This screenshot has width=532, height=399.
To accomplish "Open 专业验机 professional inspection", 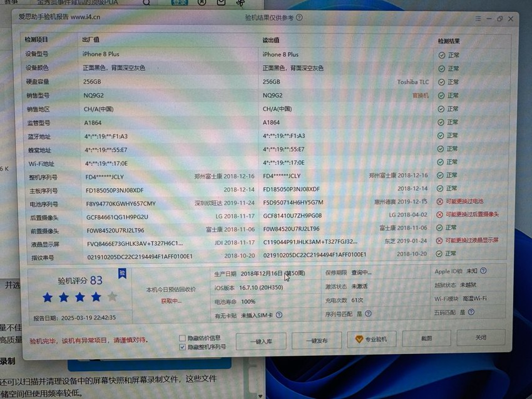I will pos(372,339).
